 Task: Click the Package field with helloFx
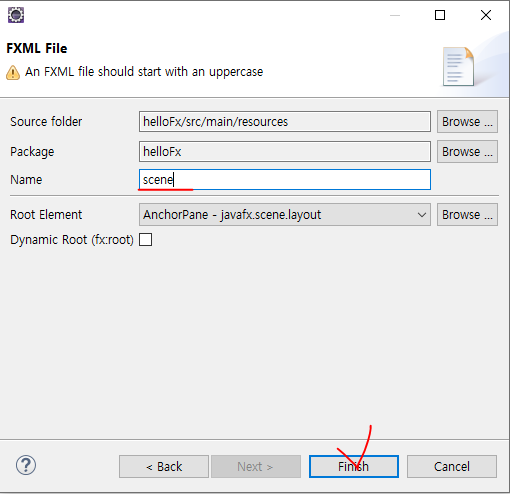[x=285, y=152]
